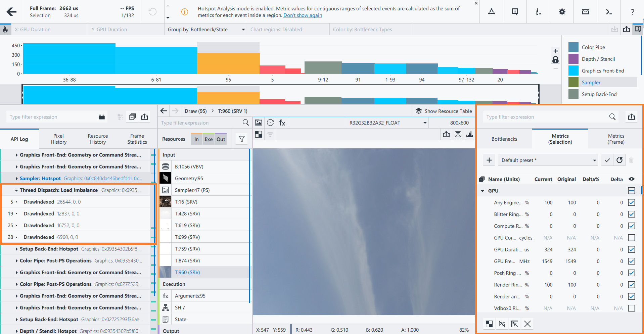Image resolution: width=644 pixels, height=334 pixels.
Task: Expand the Sampler: Hotspot row
Action: (16, 179)
